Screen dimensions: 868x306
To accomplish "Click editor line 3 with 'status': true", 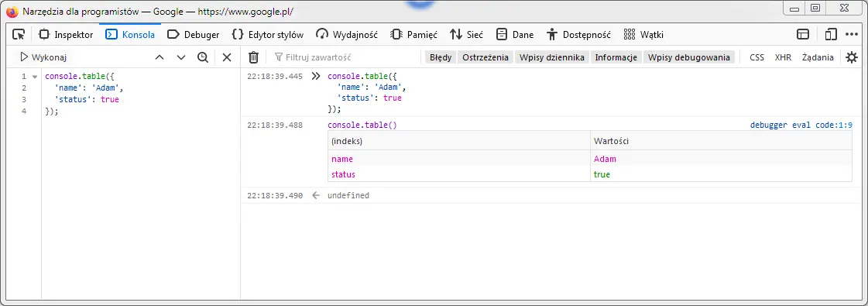I will point(87,100).
